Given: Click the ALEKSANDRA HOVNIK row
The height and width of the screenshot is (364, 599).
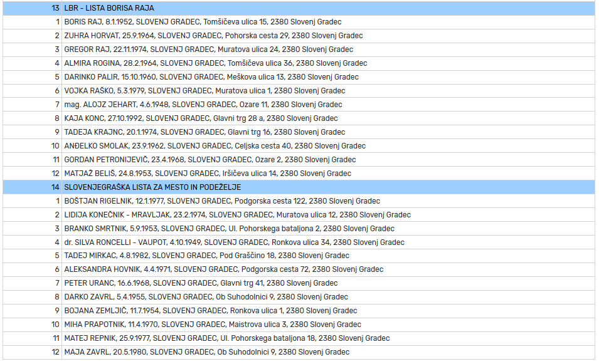Looking at the screenshot, I should click(299, 269).
